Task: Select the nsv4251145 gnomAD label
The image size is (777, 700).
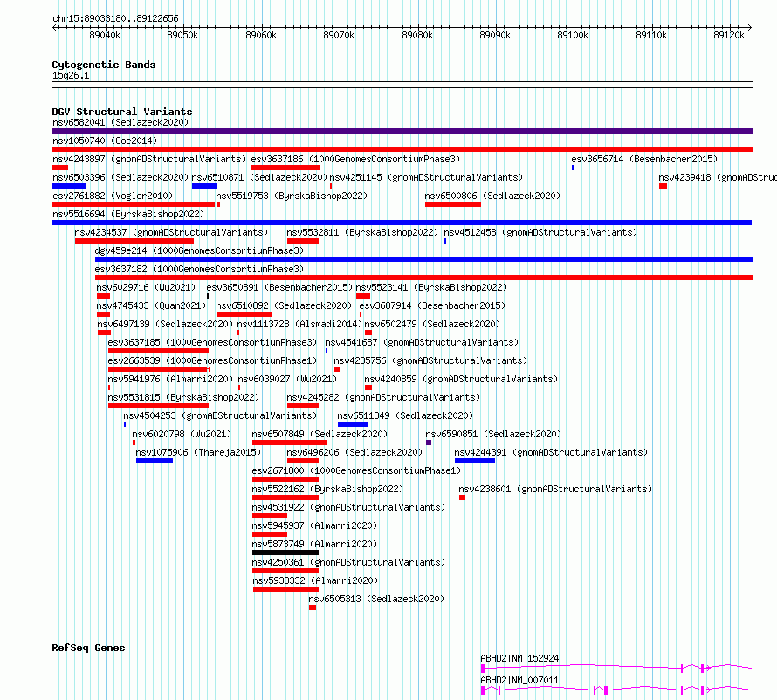Action: [x=426, y=177]
